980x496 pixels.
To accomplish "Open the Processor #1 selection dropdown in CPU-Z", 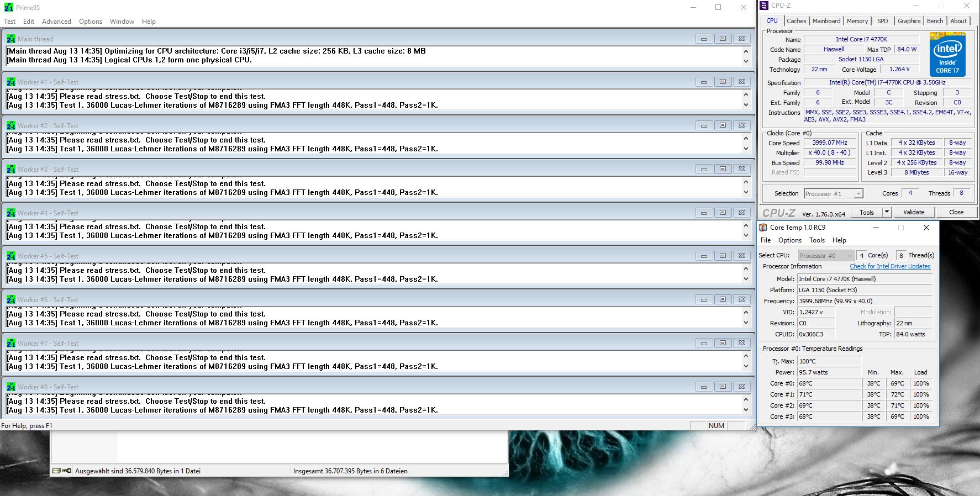I will coord(833,194).
